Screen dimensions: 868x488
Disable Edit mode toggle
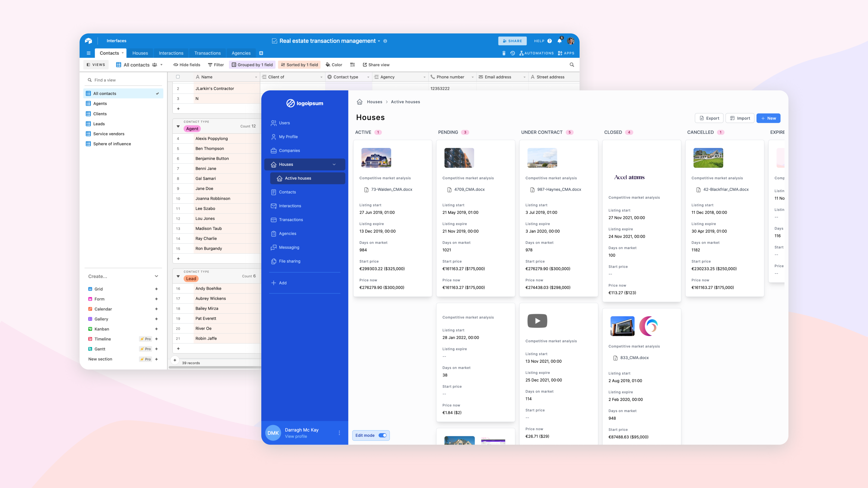click(x=383, y=435)
